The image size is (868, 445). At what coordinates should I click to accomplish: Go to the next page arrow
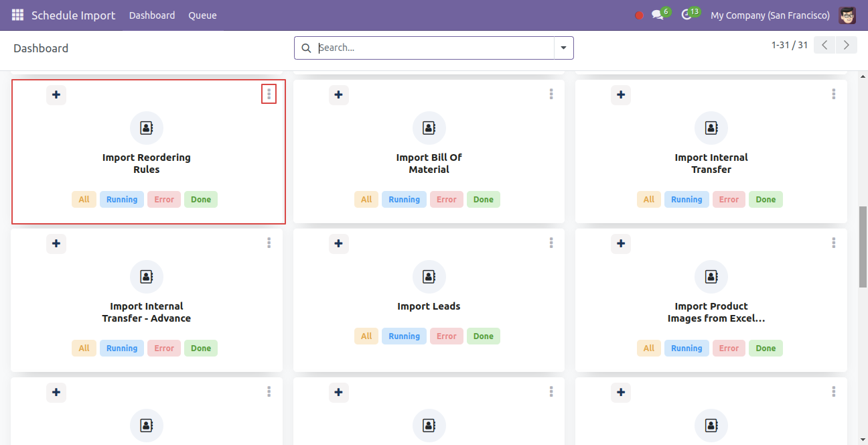(x=847, y=45)
